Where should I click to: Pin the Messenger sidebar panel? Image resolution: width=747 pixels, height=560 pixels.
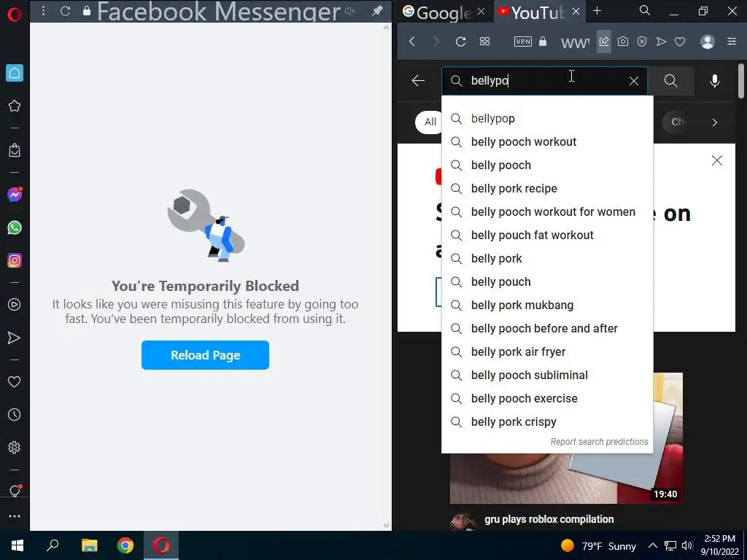click(377, 10)
